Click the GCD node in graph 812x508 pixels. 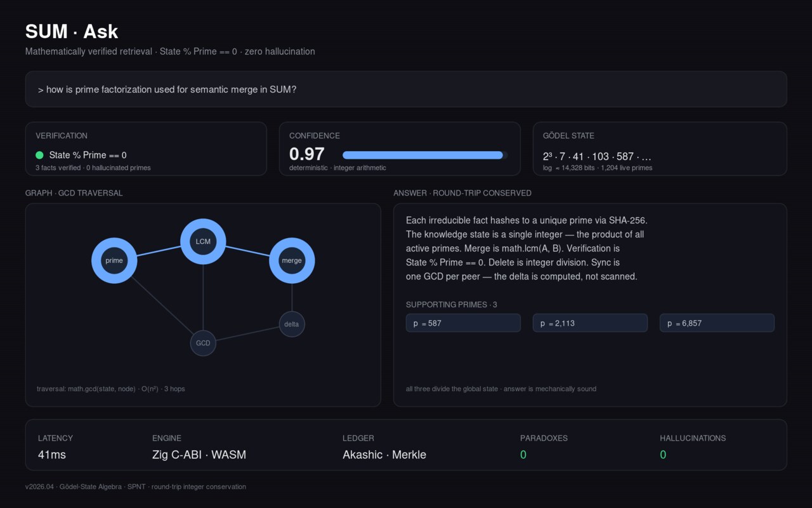(x=203, y=343)
